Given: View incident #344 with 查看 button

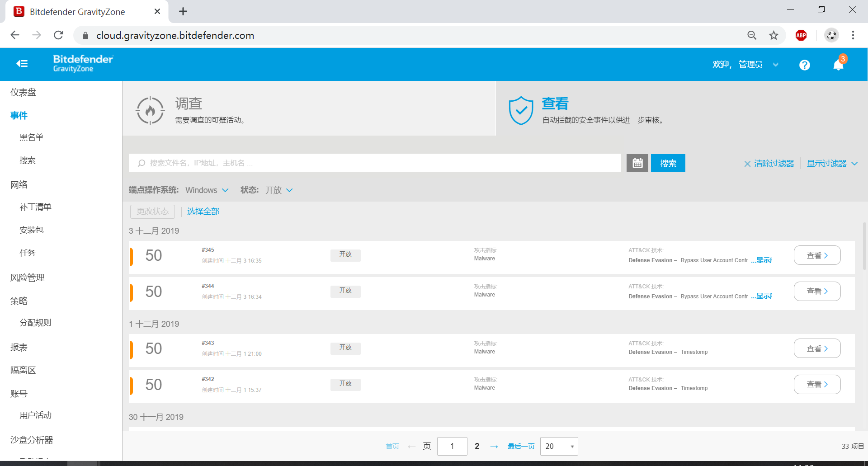Looking at the screenshot, I should pyautogui.click(x=817, y=292).
